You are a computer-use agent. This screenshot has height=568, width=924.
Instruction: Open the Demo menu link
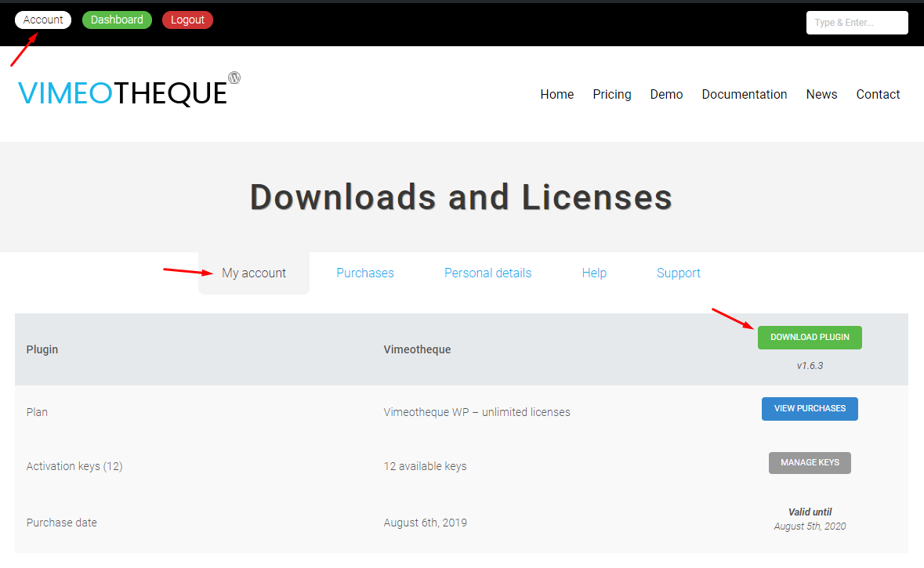666,94
